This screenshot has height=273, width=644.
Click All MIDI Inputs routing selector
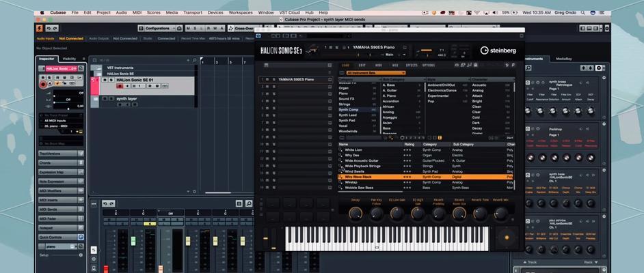coord(62,121)
